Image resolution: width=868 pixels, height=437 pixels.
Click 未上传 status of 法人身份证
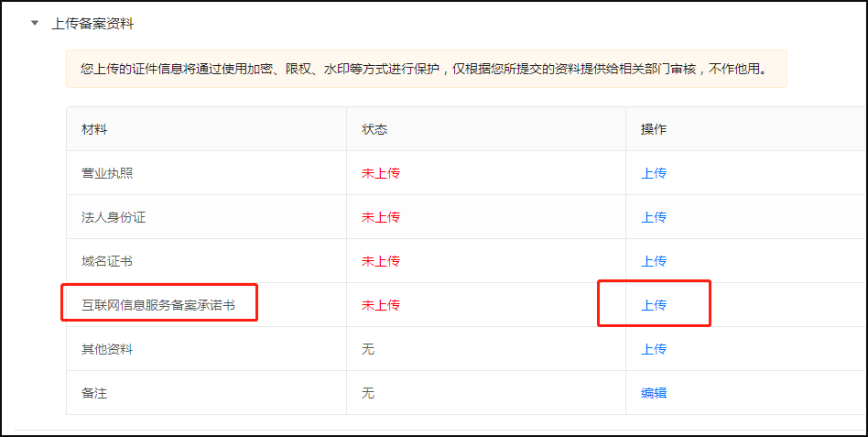coord(381,217)
